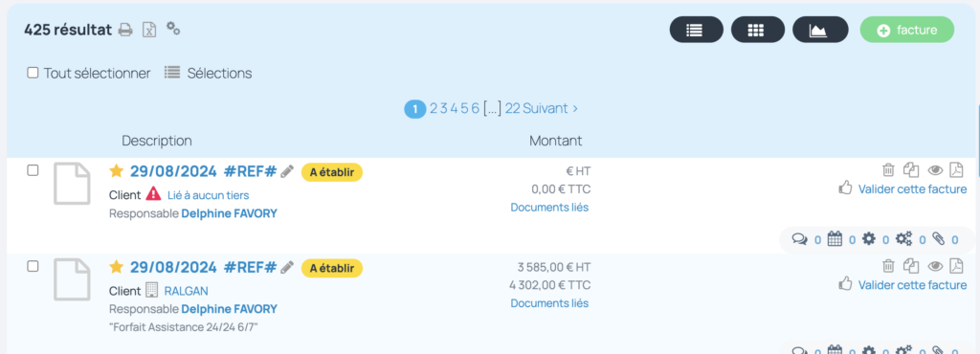Export results to Excel spreadsheet
The width and height of the screenshot is (980, 354).
[148, 30]
